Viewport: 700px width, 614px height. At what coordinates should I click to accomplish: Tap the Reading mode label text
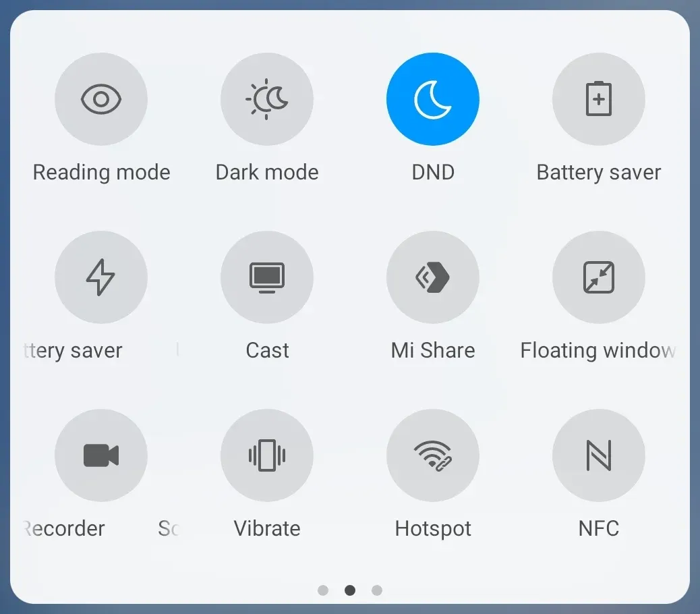coord(101,173)
